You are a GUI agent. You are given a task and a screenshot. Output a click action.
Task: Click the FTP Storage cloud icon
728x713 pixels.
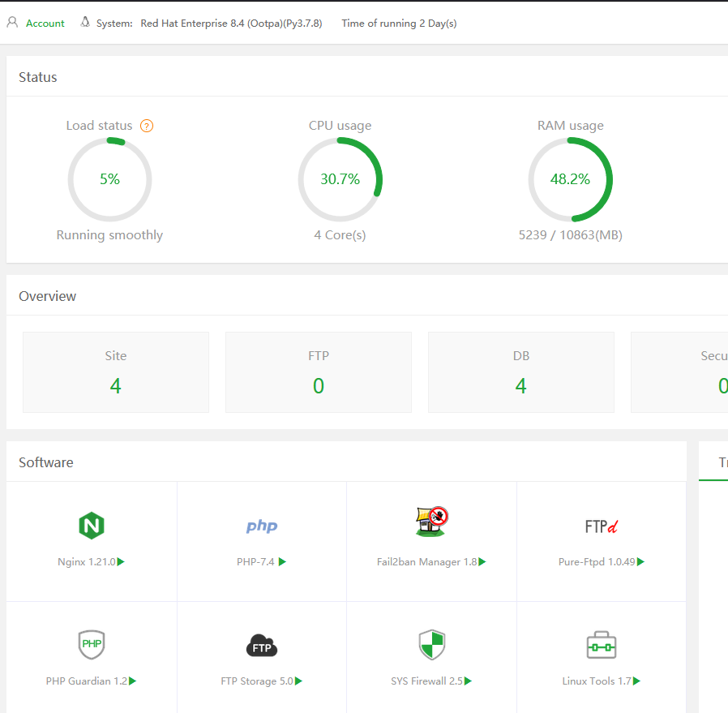(261, 646)
